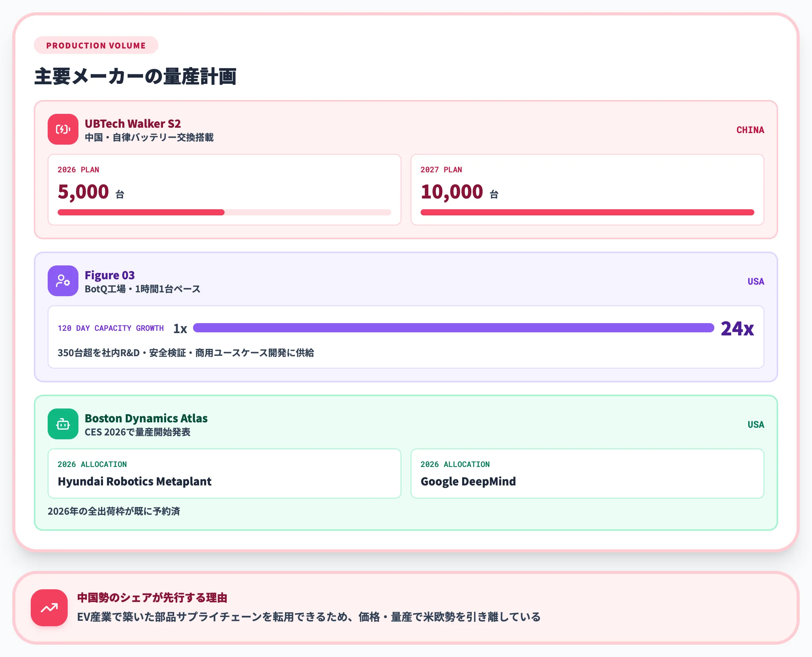This screenshot has height=657, width=812.
Task: Click the Figure 03 title
Action: [110, 275]
